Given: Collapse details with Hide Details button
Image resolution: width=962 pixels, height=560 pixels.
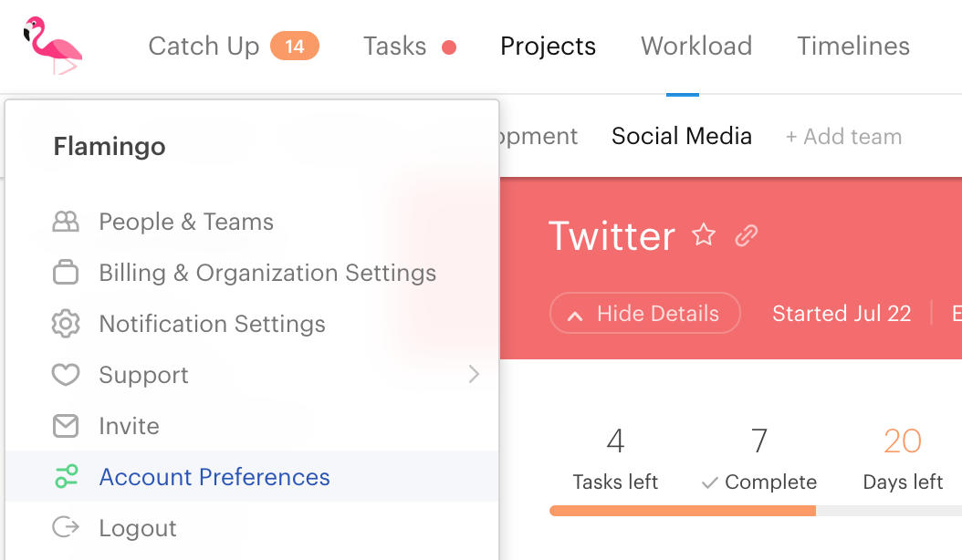Looking at the screenshot, I should pos(644,314).
